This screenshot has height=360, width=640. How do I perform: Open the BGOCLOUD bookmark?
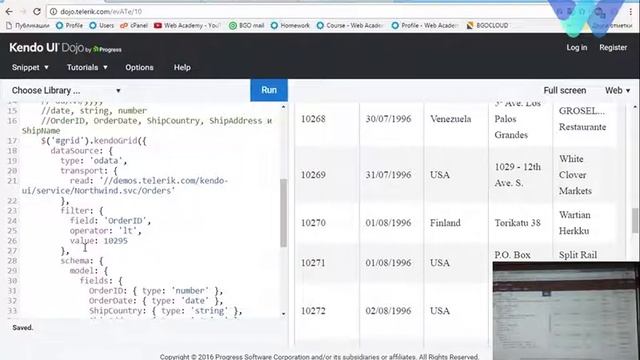coord(487,25)
